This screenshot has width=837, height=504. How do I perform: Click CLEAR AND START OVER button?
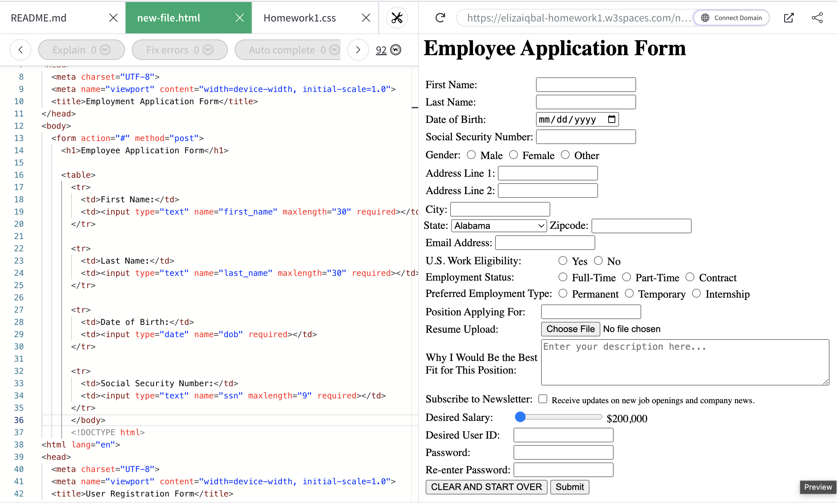tap(486, 487)
